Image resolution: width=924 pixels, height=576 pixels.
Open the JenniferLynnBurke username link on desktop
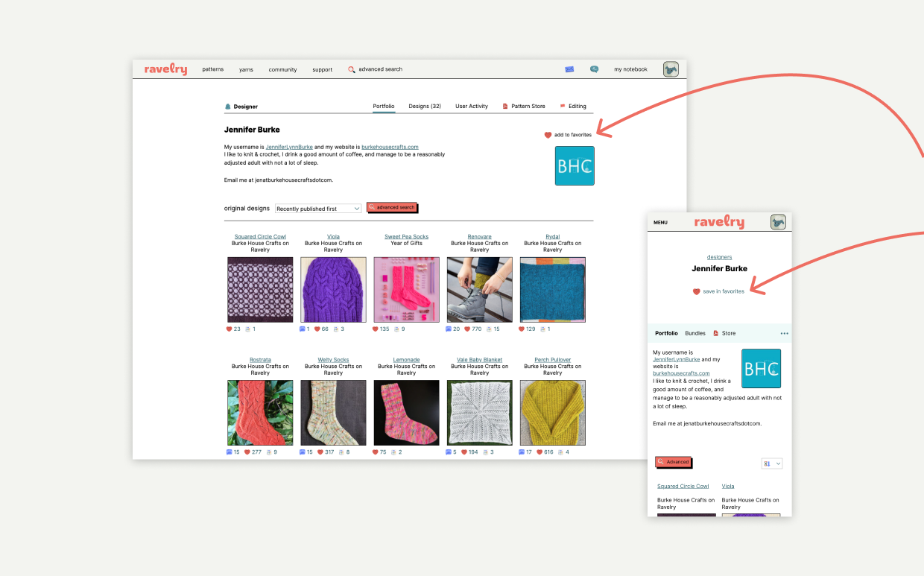click(289, 147)
